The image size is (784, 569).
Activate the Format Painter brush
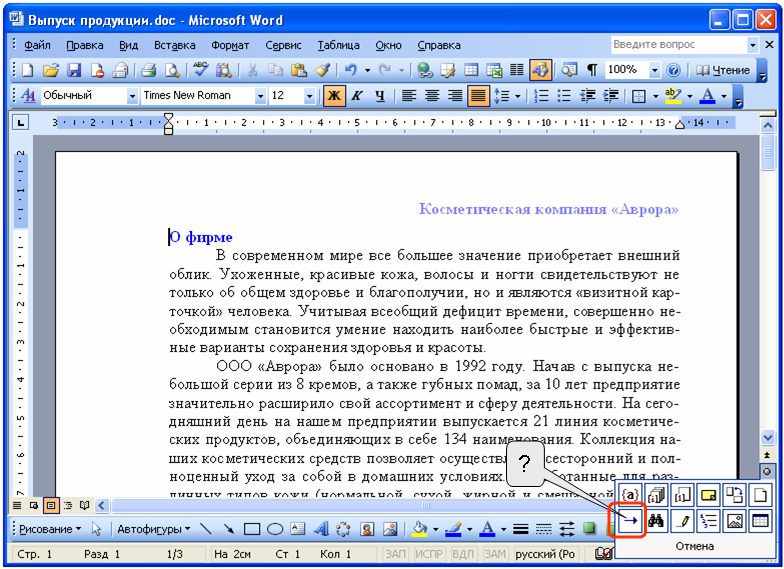pyautogui.click(x=322, y=70)
